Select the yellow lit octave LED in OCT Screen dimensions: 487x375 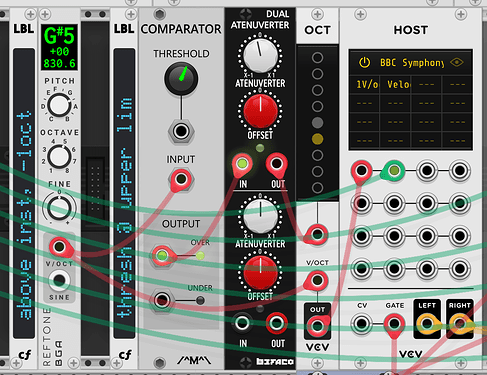[317, 139]
